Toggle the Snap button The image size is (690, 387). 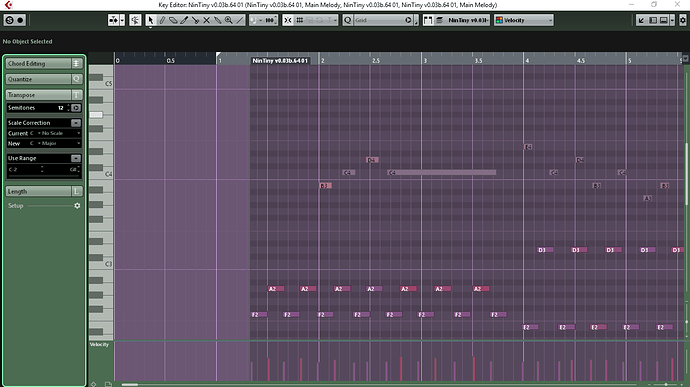pyautogui.click(x=288, y=20)
